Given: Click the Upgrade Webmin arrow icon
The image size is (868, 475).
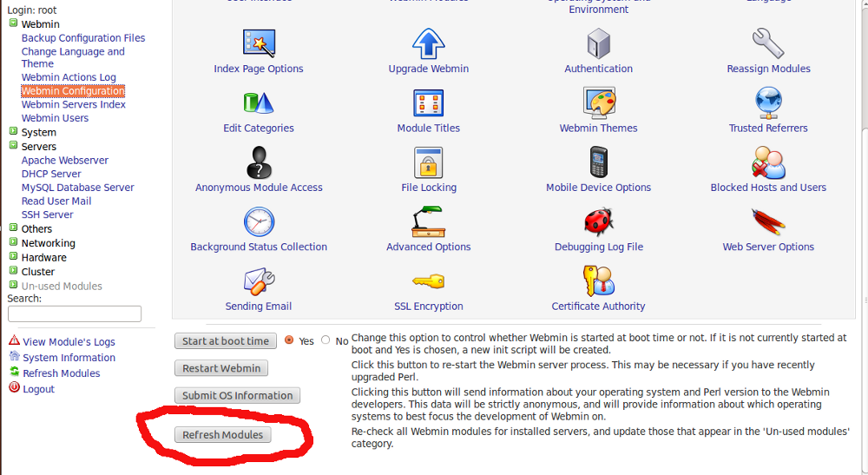Looking at the screenshot, I should 429,43.
